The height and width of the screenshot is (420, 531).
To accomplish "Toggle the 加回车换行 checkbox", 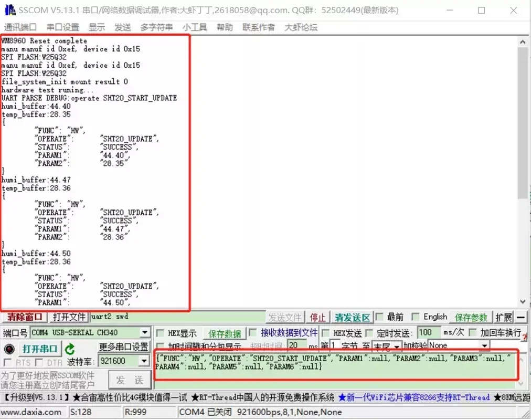I will [x=473, y=332].
